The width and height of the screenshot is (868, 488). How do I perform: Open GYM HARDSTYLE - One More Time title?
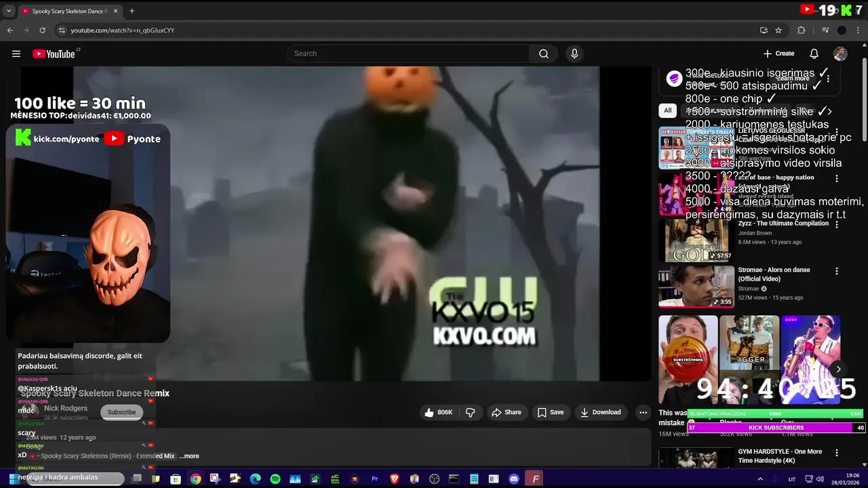pyautogui.click(x=780, y=456)
